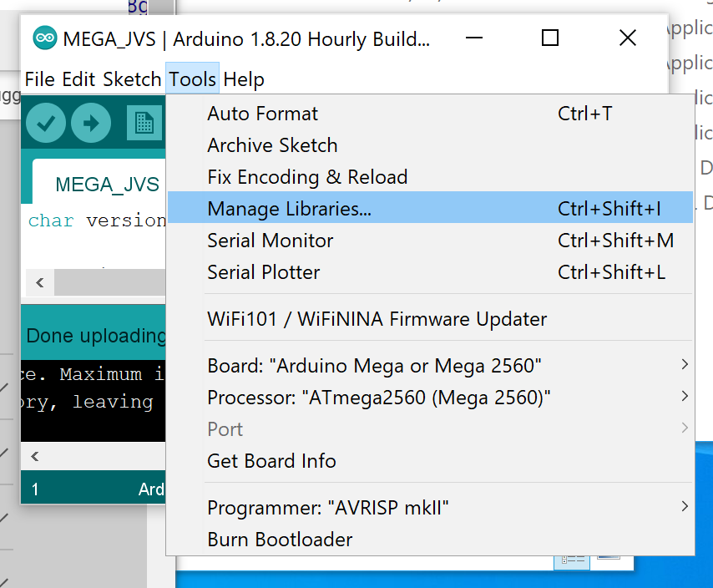
Task: Close the Arduino window
Action: coord(628,38)
